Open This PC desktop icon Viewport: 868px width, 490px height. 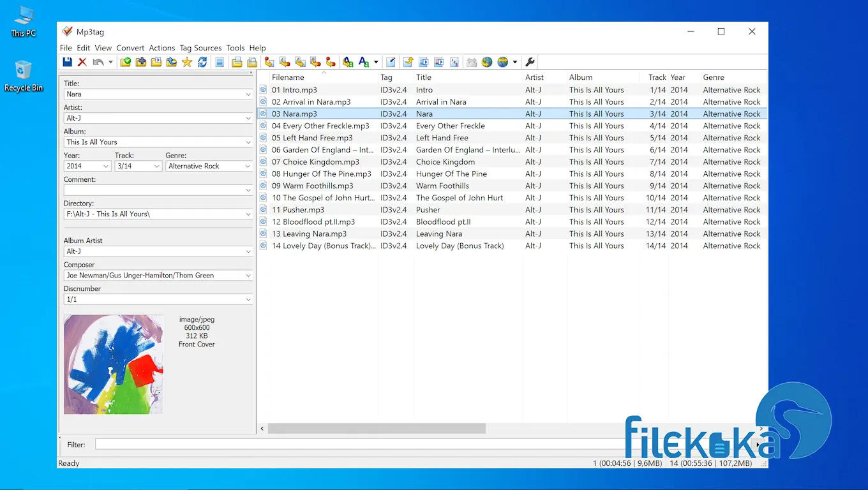(24, 22)
